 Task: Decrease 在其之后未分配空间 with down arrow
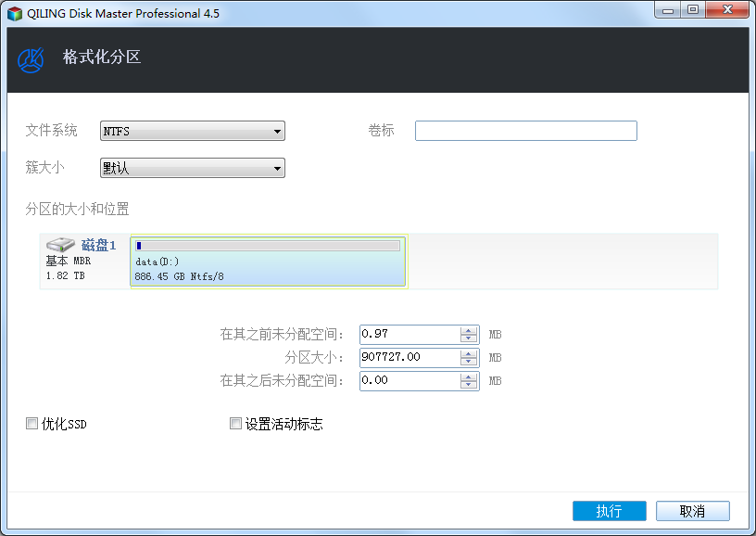click(x=469, y=384)
